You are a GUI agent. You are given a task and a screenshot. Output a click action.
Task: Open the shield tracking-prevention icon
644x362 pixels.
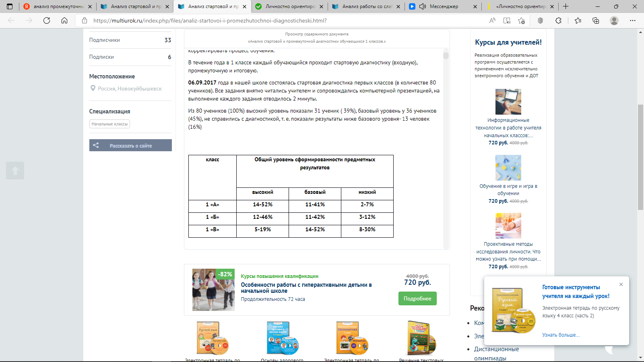[541, 21]
